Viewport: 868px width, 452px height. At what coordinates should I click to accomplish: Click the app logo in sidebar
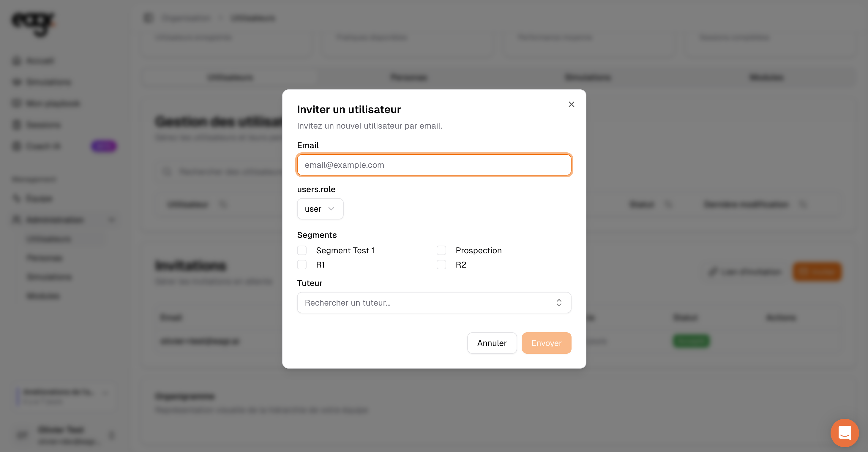tap(33, 23)
